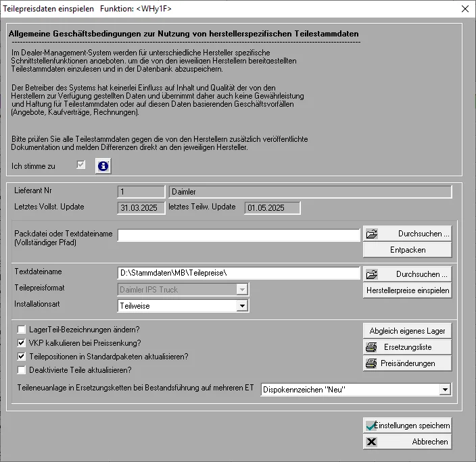Image resolution: width=476 pixels, height=462 pixels.
Task: Click the Lieferant Nr field showing 1
Action: coord(141,192)
